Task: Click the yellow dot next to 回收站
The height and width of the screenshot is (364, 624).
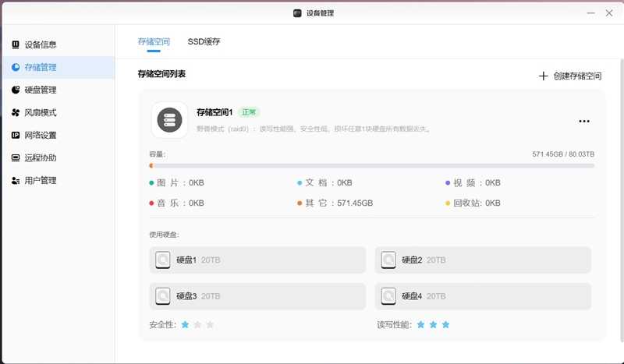Action: click(448, 203)
